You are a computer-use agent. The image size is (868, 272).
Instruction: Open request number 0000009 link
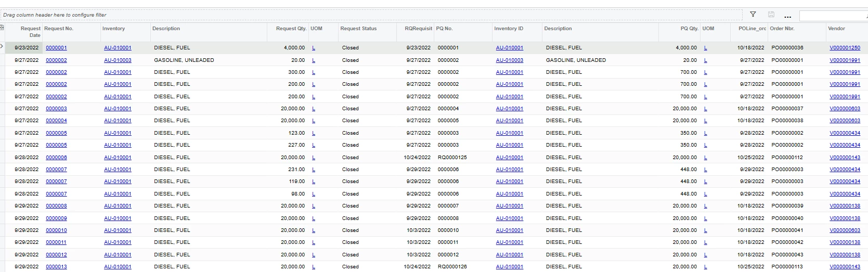pyautogui.click(x=56, y=218)
